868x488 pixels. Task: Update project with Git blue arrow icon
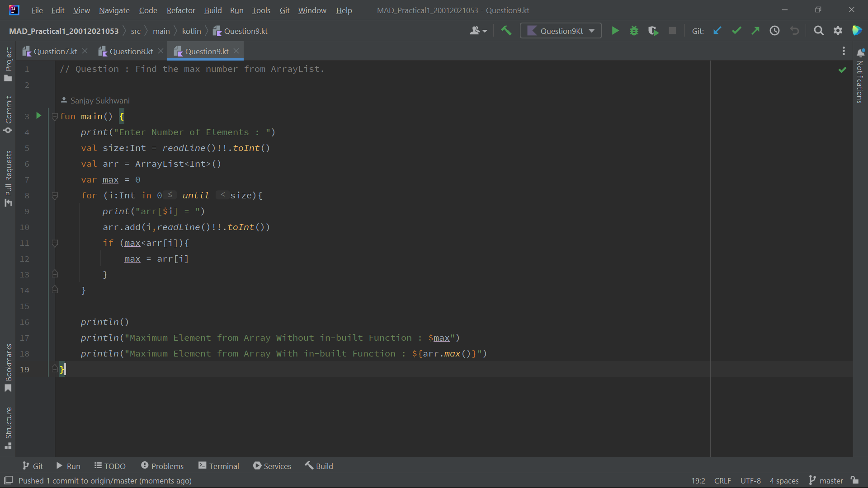point(717,31)
